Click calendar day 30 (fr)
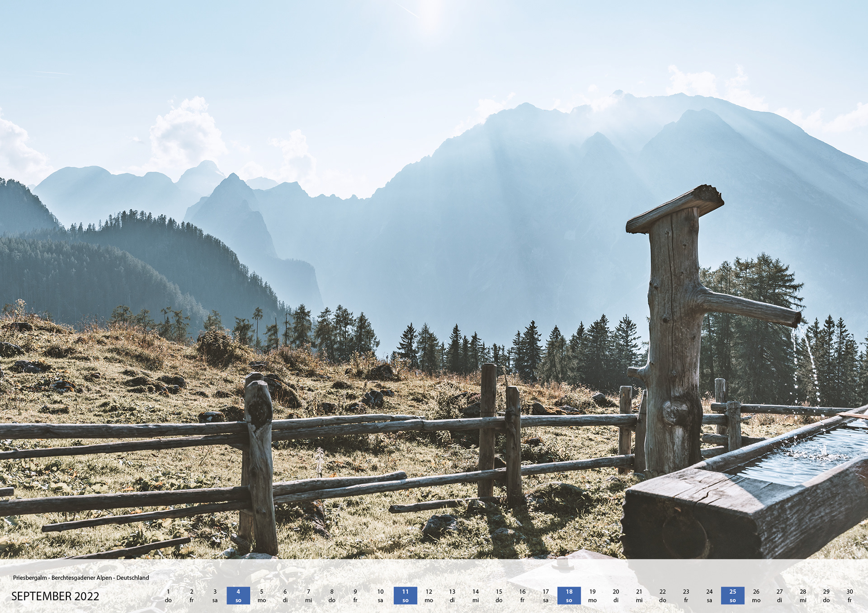The width and height of the screenshot is (868, 613). [x=849, y=595]
